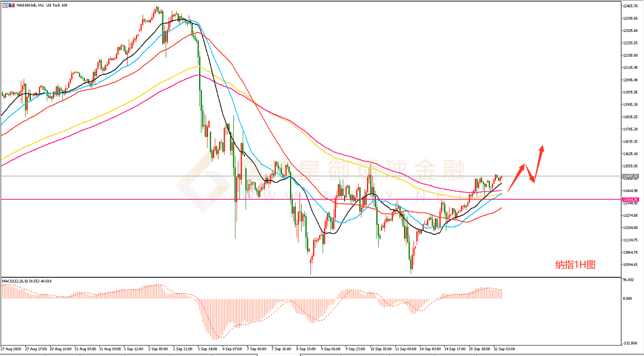The height and width of the screenshot is (356, 644).
Task: Click the bar chart icon beside chart title
Action: (x=12, y=4)
